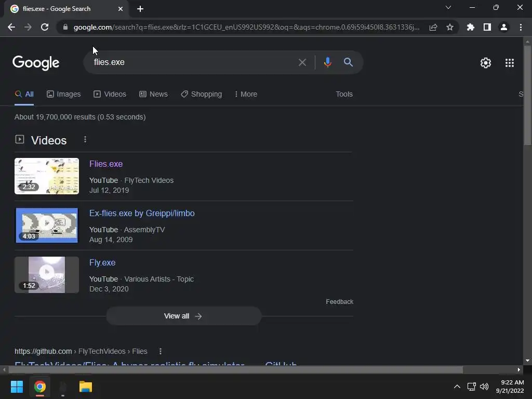Open the clock showing 9:22 AM

pos(510,387)
